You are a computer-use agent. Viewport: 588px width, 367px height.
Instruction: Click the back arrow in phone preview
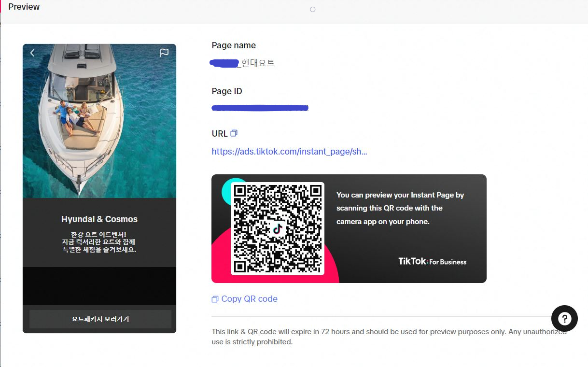[32, 53]
